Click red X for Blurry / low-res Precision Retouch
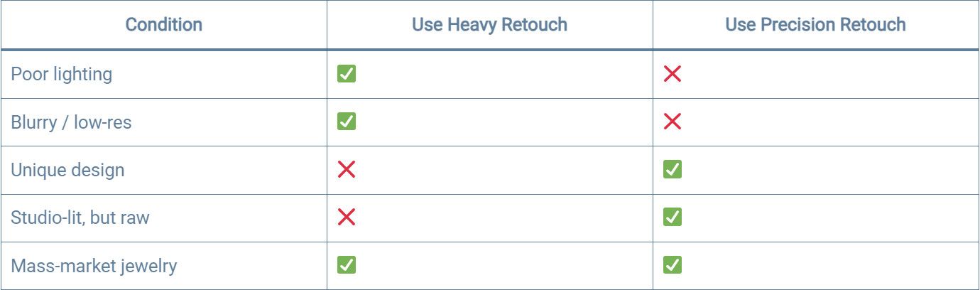Screen dimensions: 980x290 pyautogui.click(x=673, y=122)
